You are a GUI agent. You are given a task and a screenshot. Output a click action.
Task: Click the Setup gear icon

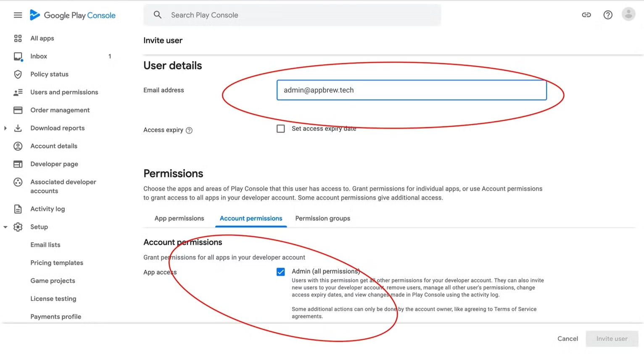[18, 227]
